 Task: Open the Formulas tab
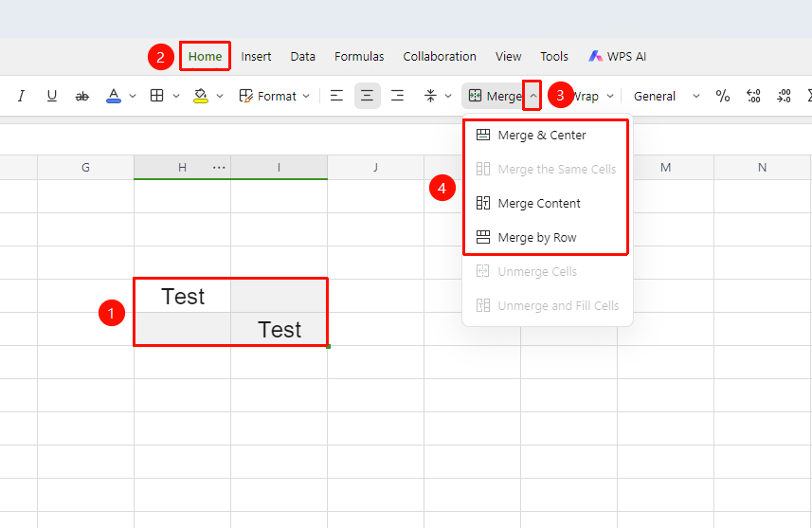(x=359, y=57)
